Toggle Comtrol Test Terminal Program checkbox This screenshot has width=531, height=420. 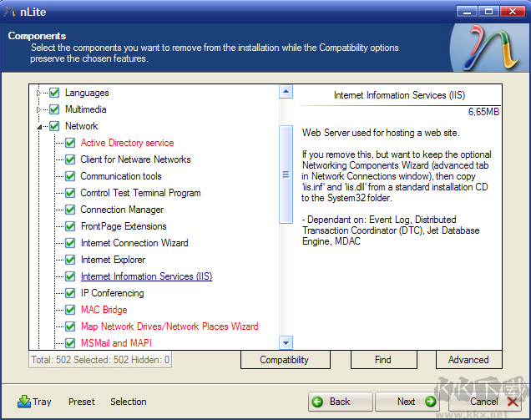pos(70,193)
